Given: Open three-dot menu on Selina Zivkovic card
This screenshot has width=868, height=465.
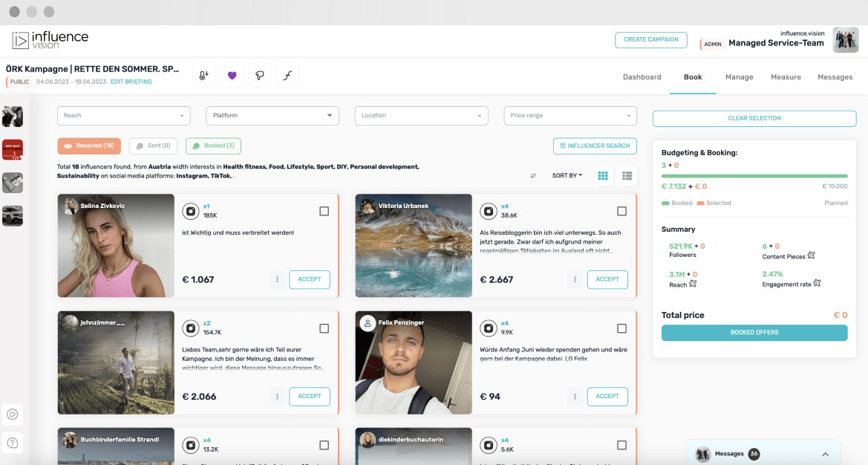Looking at the screenshot, I should click(x=277, y=279).
